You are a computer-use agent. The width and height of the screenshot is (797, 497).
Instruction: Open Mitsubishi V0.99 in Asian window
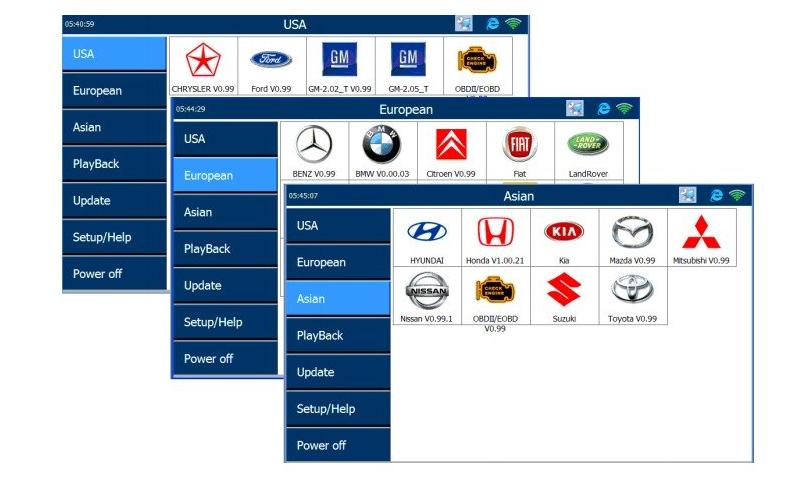[x=701, y=237]
